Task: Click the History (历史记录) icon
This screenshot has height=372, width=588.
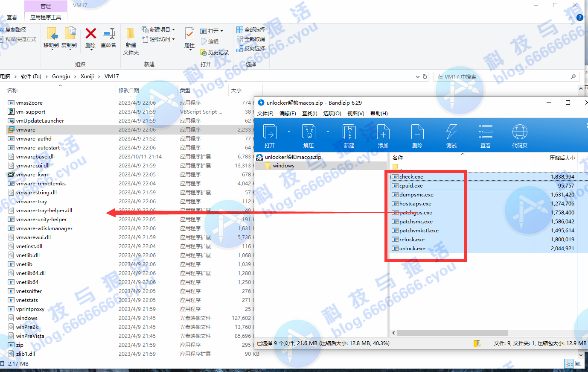Action: [x=204, y=52]
